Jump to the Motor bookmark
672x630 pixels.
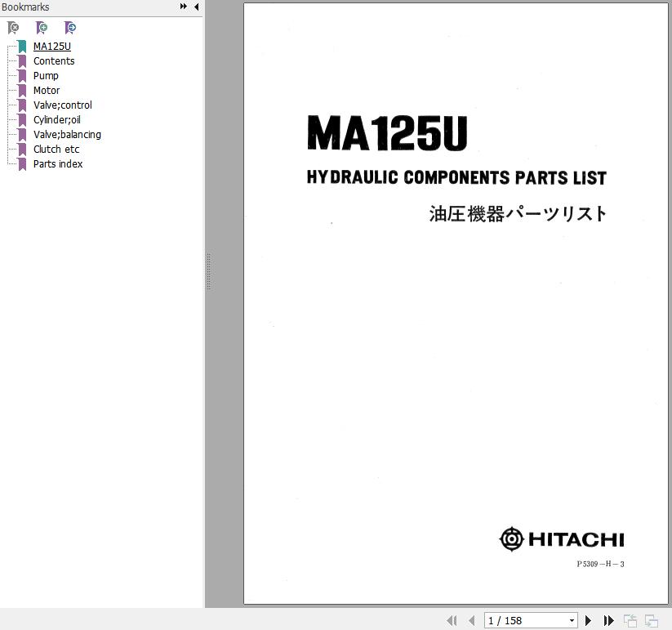point(47,91)
